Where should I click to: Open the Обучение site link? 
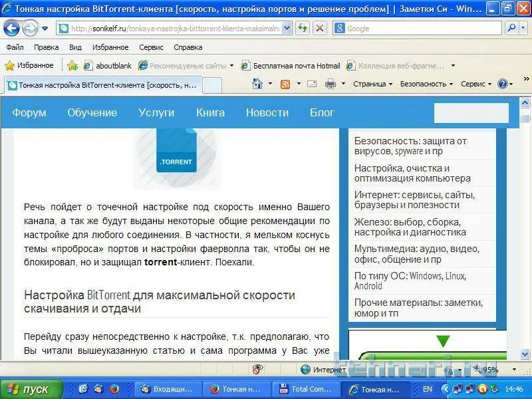click(x=92, y=112)
